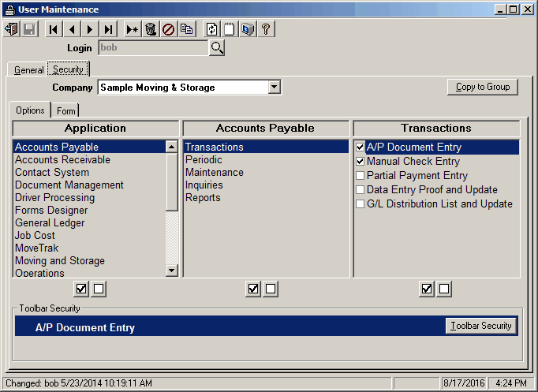Select Driver Processing in Application list
538x392 pixels.
tap(90, 197)
